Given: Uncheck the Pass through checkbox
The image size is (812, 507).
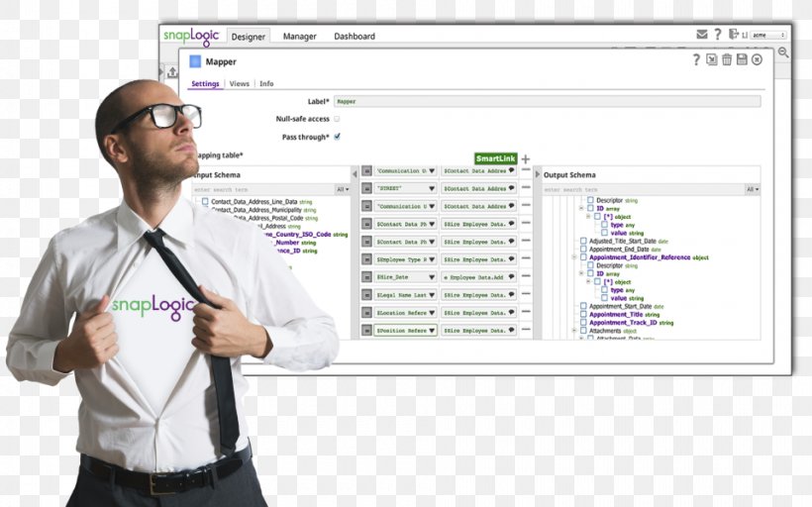Looking at the screenshot, I should coord(337,137).
